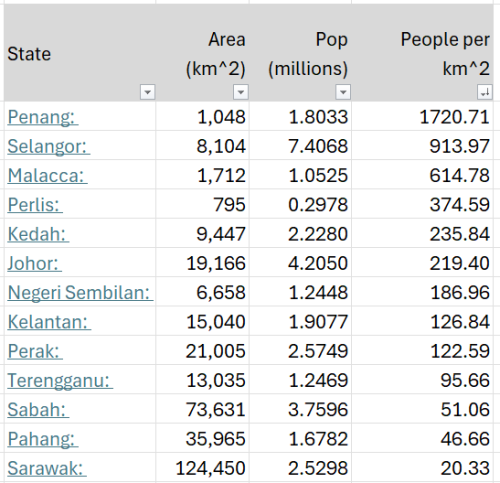This screenshot has height=483, width=500.
Task: Click the Malacca state link
Action: pos(47,175)
